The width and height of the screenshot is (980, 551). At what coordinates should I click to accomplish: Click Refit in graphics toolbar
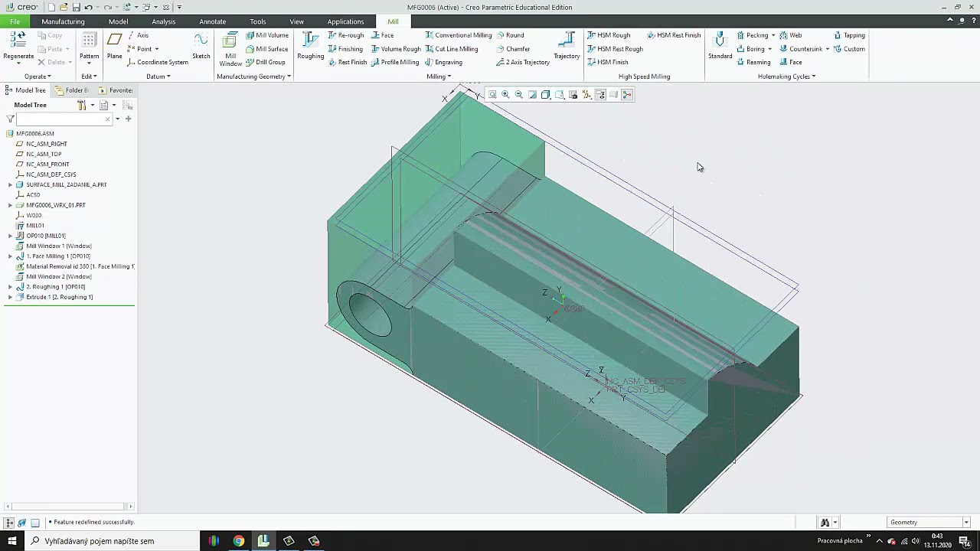(x=492, y=95)
